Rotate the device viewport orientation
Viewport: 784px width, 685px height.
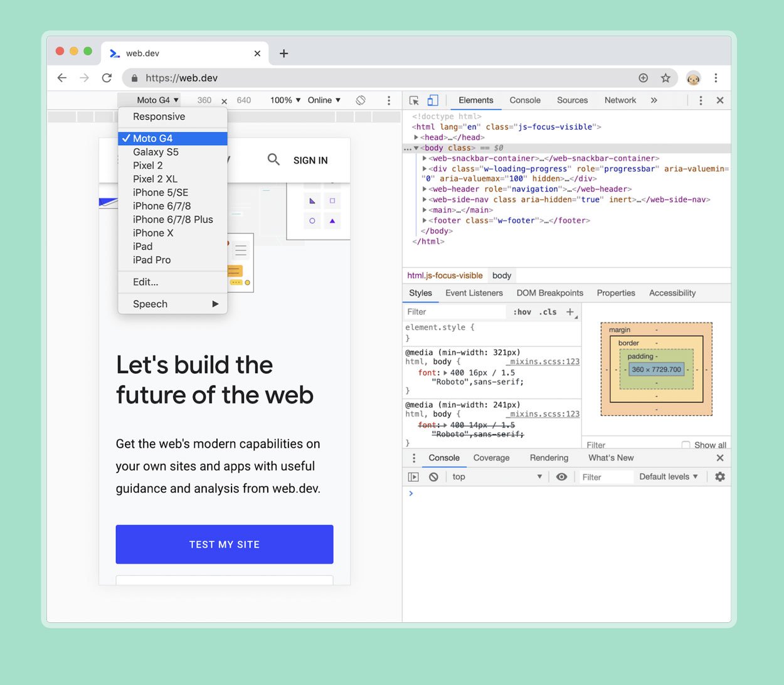point(361,100)
